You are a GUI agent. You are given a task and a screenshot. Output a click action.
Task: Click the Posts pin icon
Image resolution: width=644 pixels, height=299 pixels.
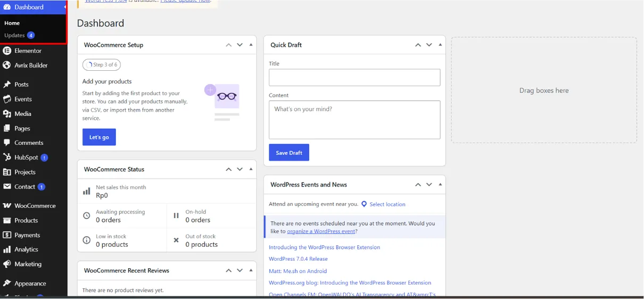point(7,85)
